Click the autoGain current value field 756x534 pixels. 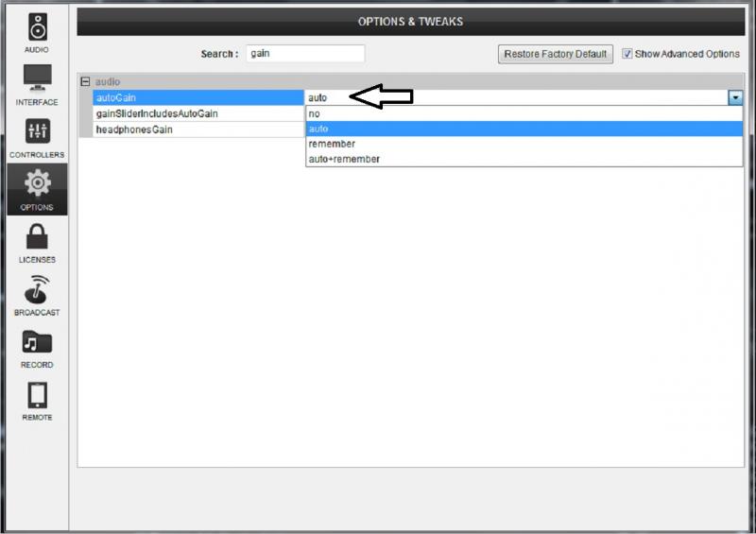point(516,98)
